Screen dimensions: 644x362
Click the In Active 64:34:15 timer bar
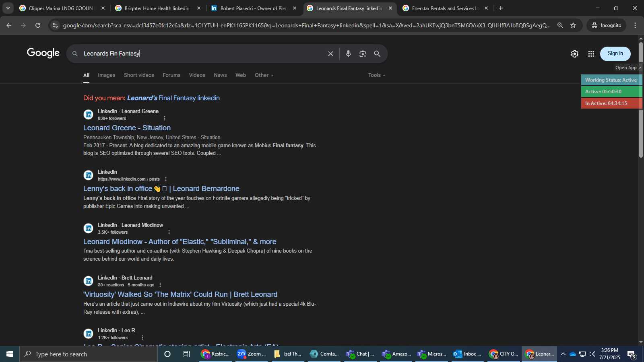pos(611,103)
